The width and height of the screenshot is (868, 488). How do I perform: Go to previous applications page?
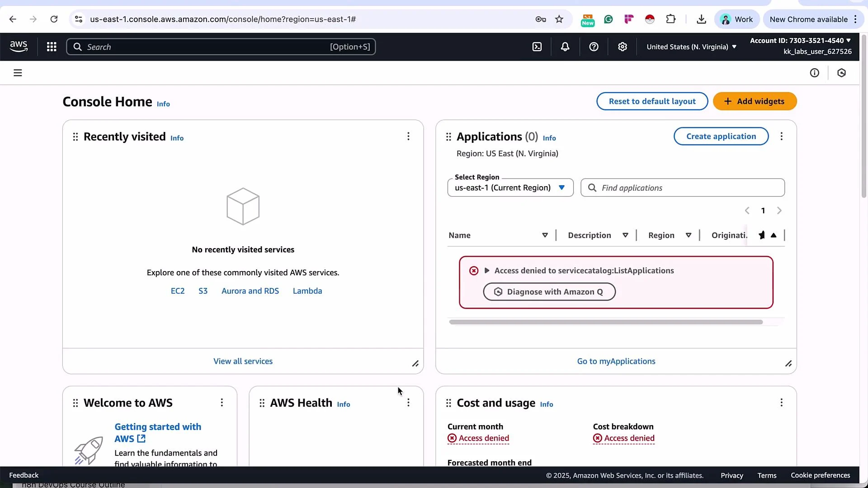(x=747, y=211)
